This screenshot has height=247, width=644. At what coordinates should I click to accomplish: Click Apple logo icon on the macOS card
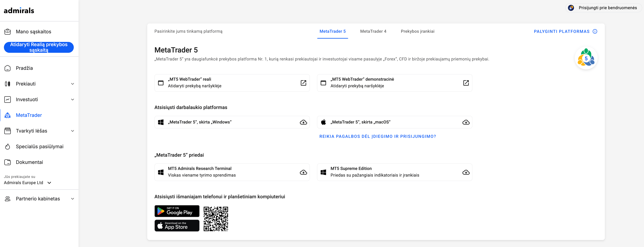coord(323,122)
